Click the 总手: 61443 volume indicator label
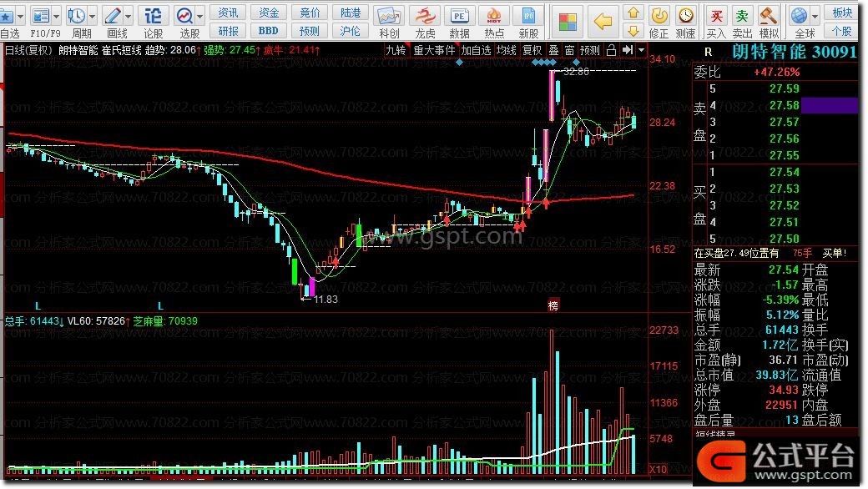This screenshot has width=868, height=489. [34, 320]
